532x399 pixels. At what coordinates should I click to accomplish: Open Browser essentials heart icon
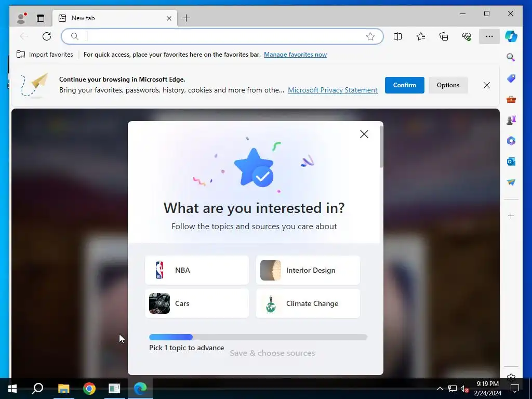(467, 36)
